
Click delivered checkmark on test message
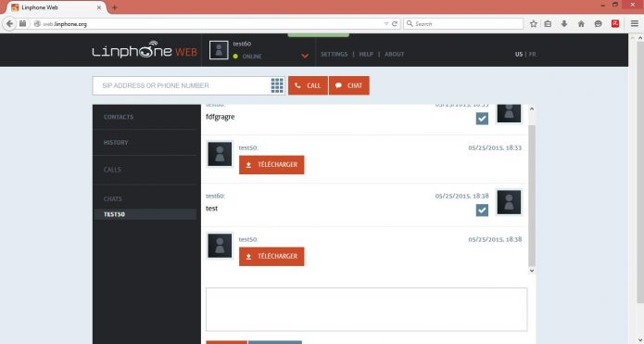pyautogui.click(x=482, y=210)
